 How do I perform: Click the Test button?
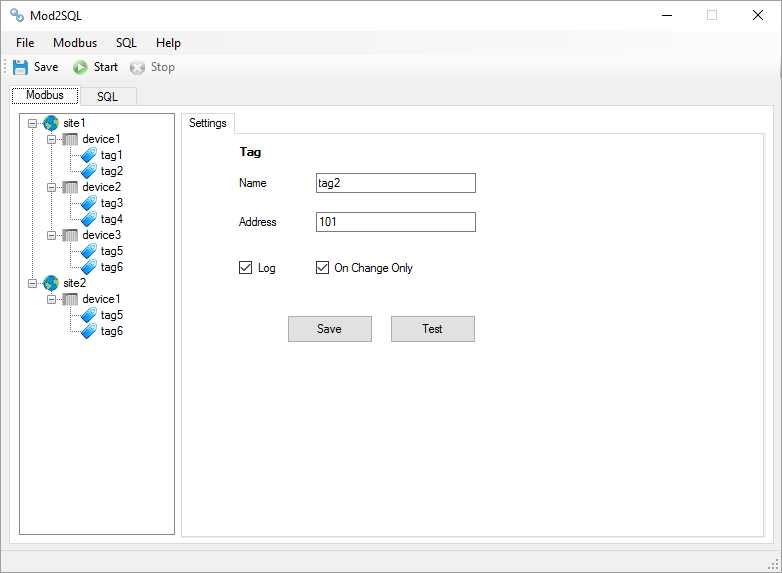(x=432, y=329)
